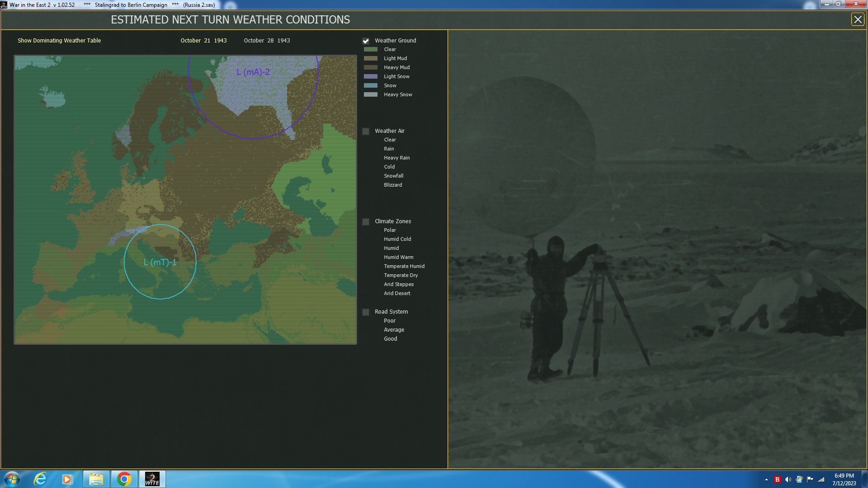Uncheck the Weather Ground checkbox

pyautogui.click(x=366, y=41)
